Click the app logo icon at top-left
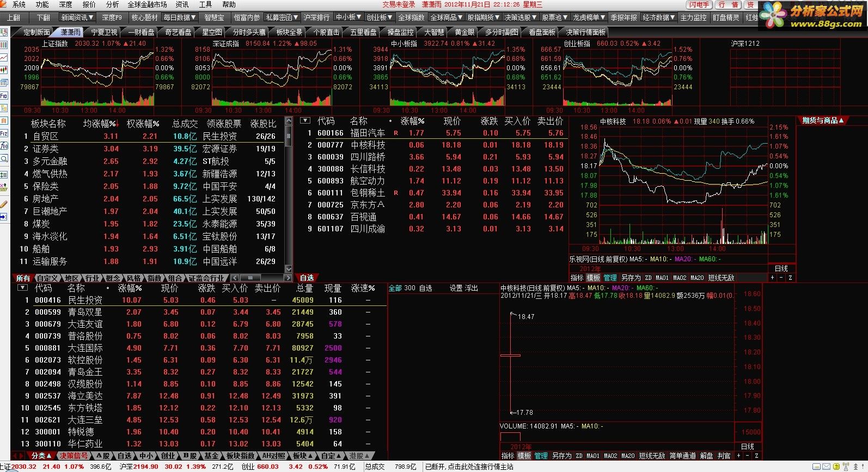 [4, 4]
